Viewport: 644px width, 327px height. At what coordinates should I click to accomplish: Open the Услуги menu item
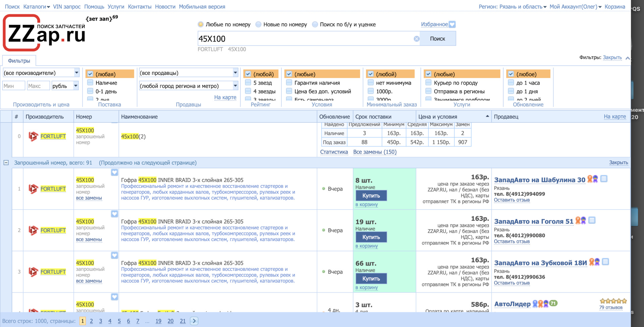[x=116, y=7]
